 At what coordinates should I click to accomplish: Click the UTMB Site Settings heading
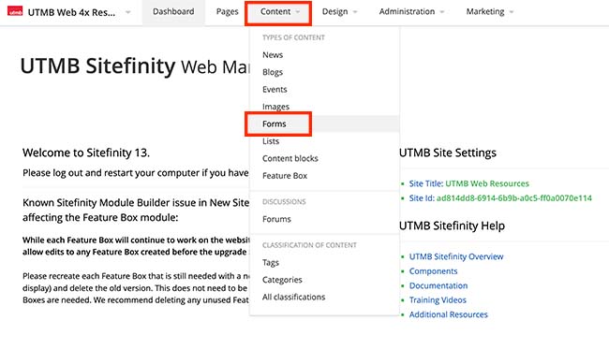448,153
